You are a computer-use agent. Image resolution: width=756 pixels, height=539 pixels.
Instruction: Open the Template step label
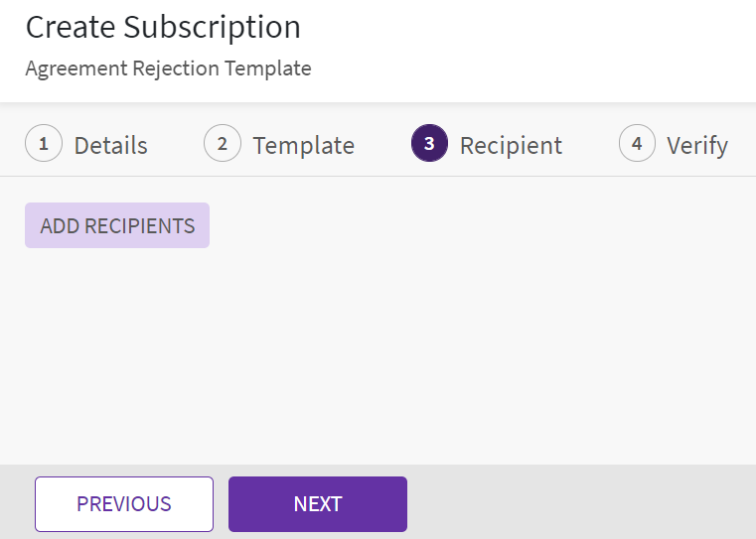coord(303,146)
